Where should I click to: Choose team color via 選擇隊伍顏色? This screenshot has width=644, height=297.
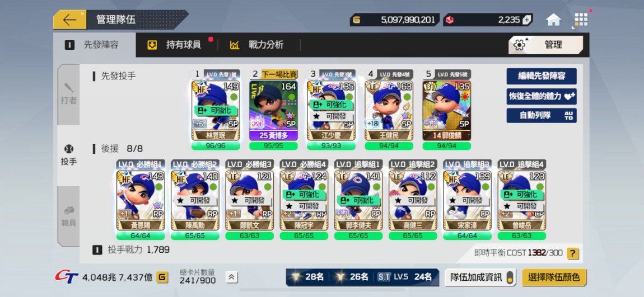coord(554,277)
